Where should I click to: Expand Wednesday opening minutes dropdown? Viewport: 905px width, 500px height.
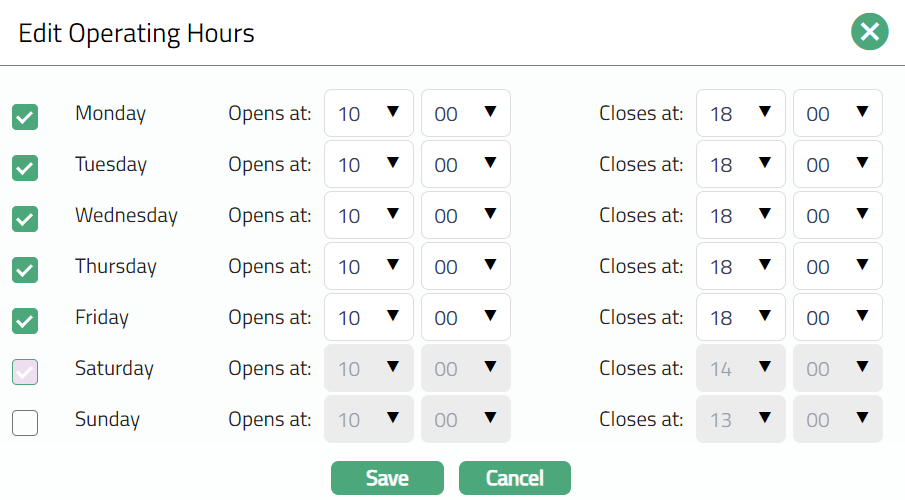pyautogui.click(x=465, y=215)
